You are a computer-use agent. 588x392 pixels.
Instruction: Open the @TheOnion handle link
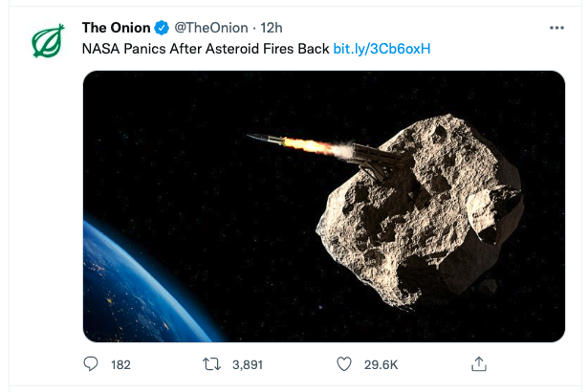tap(209, 29)
